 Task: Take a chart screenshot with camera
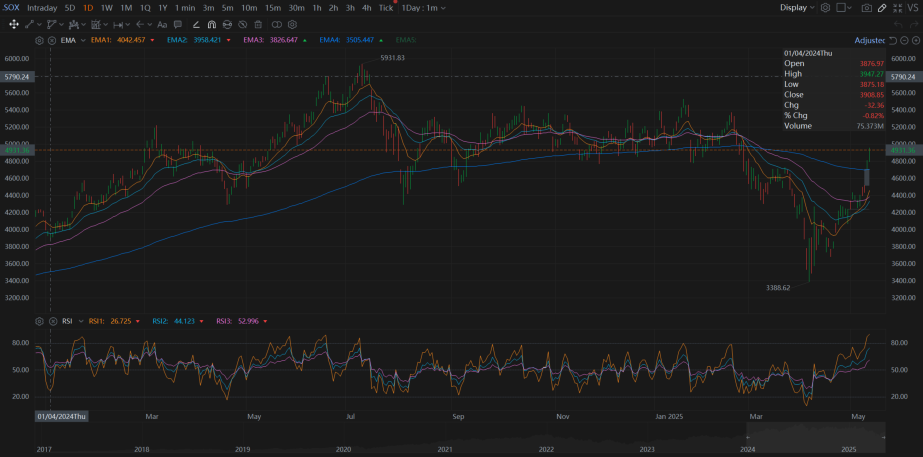[866, 8]
